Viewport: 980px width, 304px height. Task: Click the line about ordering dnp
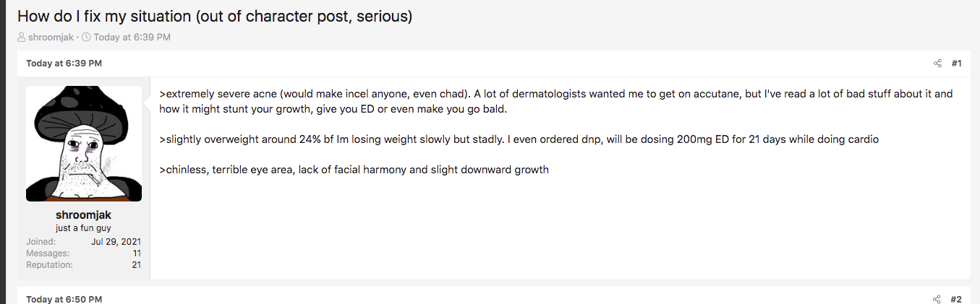[x=519, y=139]
